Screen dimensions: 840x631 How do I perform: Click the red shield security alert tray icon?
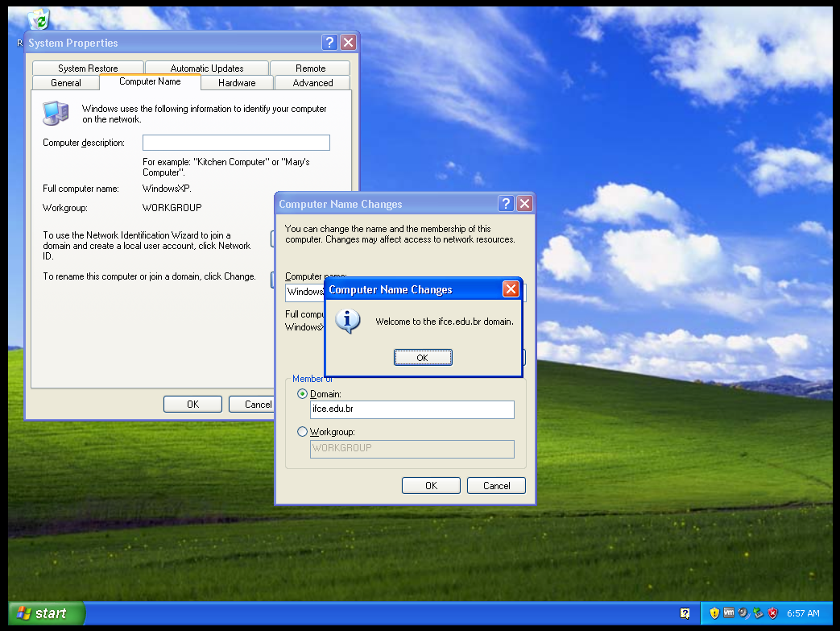[x=772, y=613]
